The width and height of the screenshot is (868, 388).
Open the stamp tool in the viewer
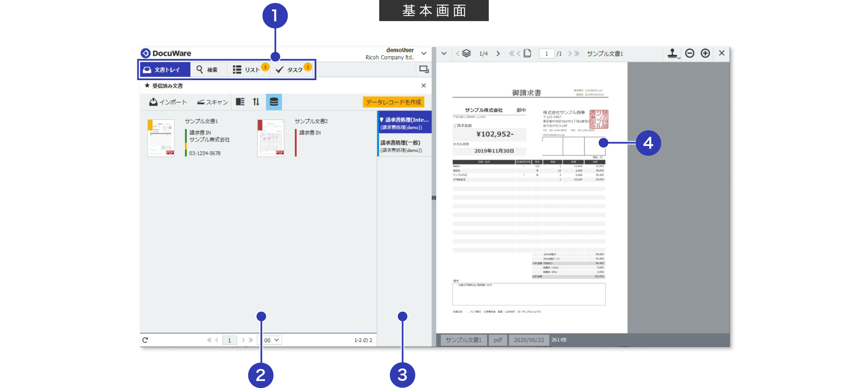click(672, 54)
